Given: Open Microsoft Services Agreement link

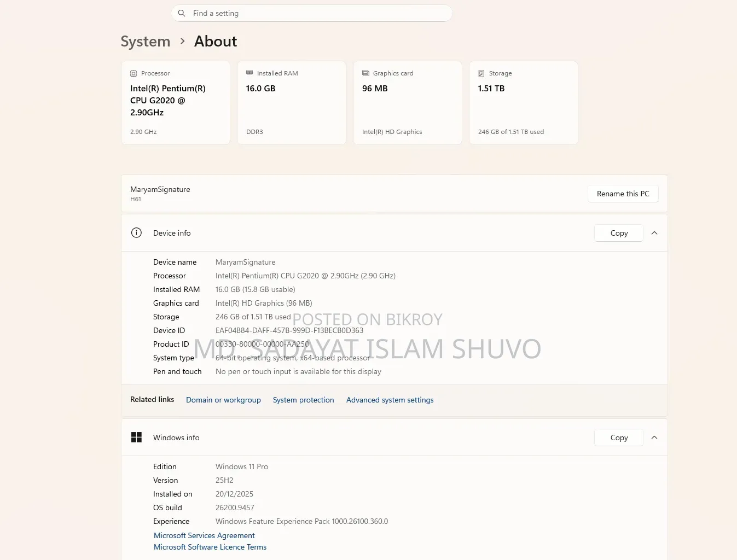Looking at the screenshot, I should pos(204,535).
